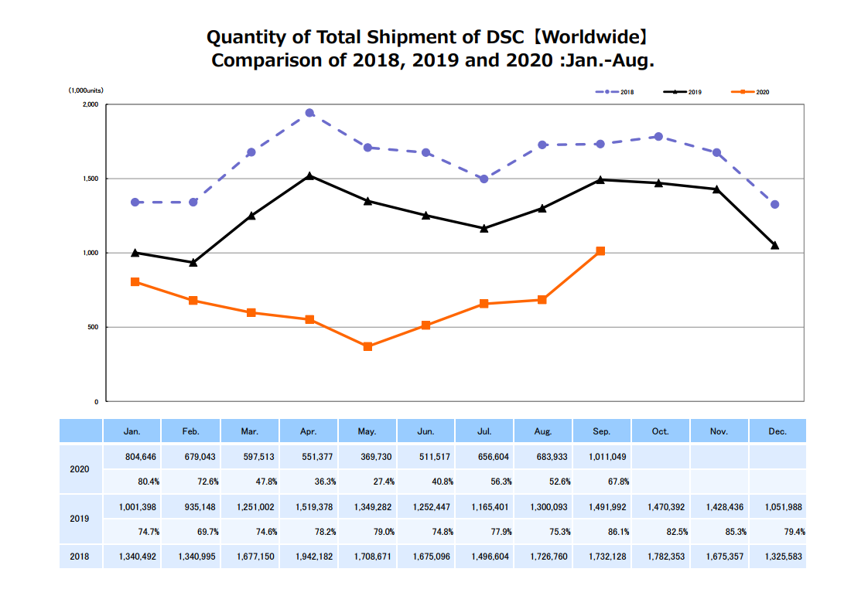Image resolution: width=868 pixels, height=613 pixels.
Task: Click the 2019 black line legend entry
Action: (682, 92)
